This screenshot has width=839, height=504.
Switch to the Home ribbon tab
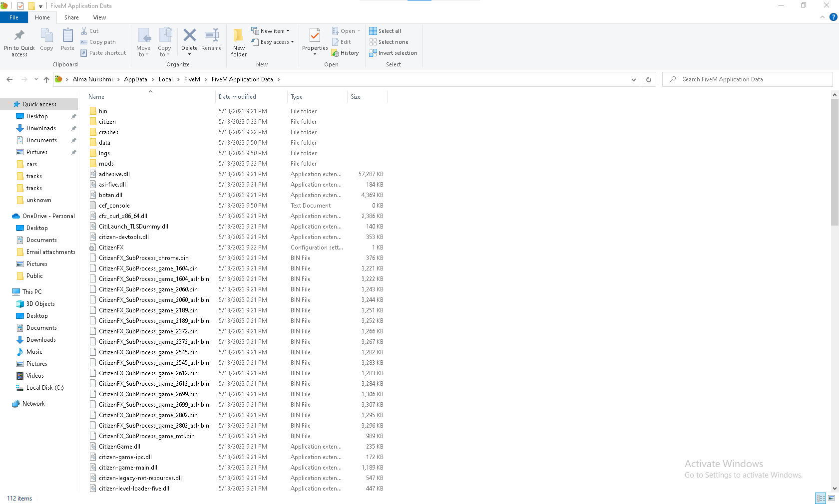[x=42, y=17]
